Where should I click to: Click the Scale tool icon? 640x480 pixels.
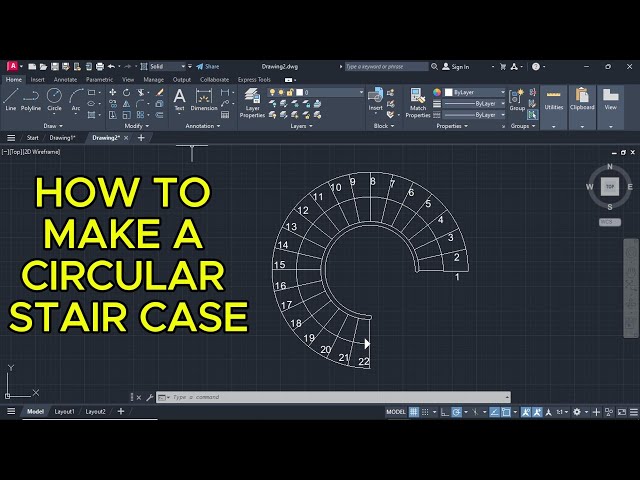pyautogui.click(x=127, y=115)
